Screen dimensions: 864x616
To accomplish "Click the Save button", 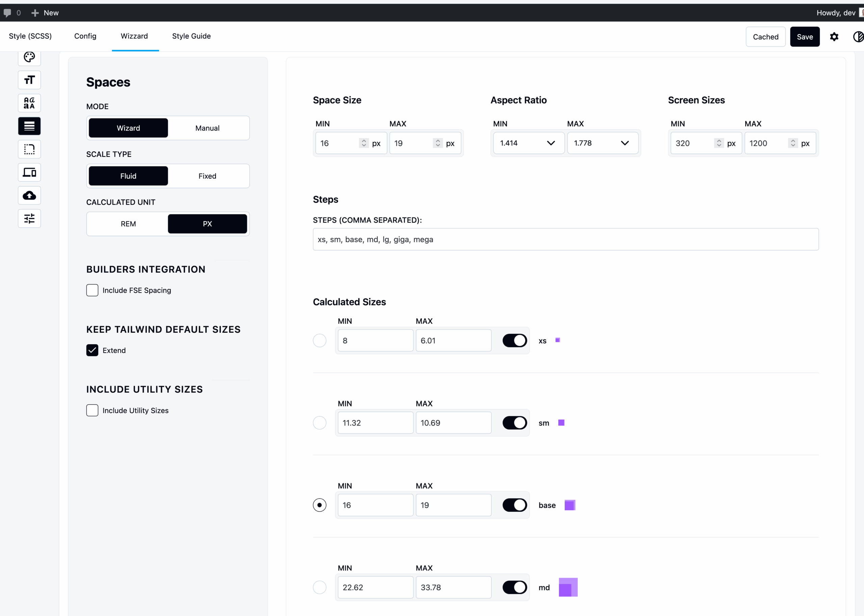I will pos(805,36).
